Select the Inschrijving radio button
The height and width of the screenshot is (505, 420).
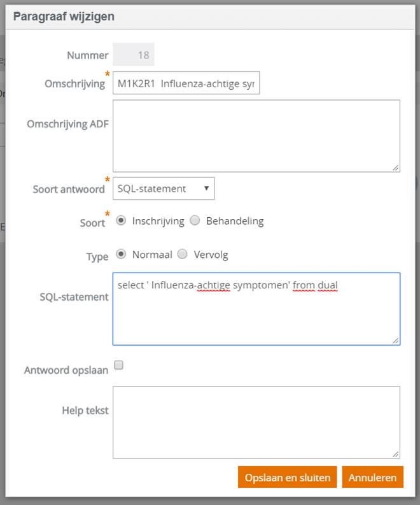[x=121, y=220]
